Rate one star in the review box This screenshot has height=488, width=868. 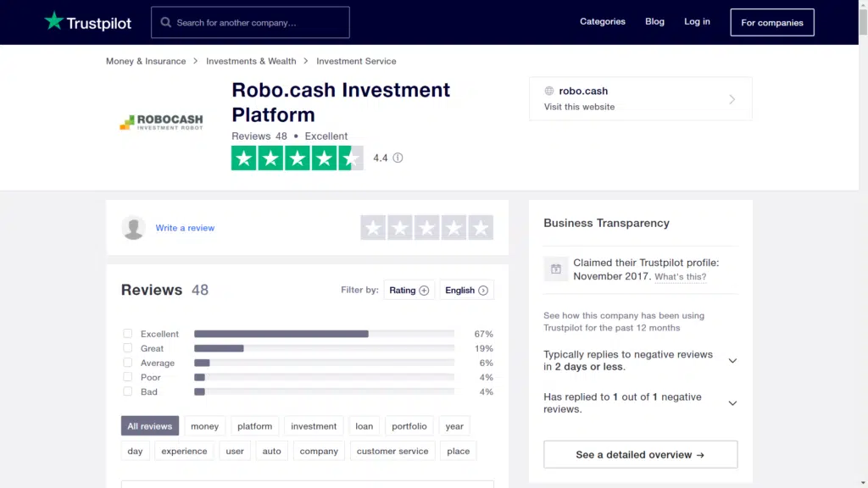click(x=373, y=227)
